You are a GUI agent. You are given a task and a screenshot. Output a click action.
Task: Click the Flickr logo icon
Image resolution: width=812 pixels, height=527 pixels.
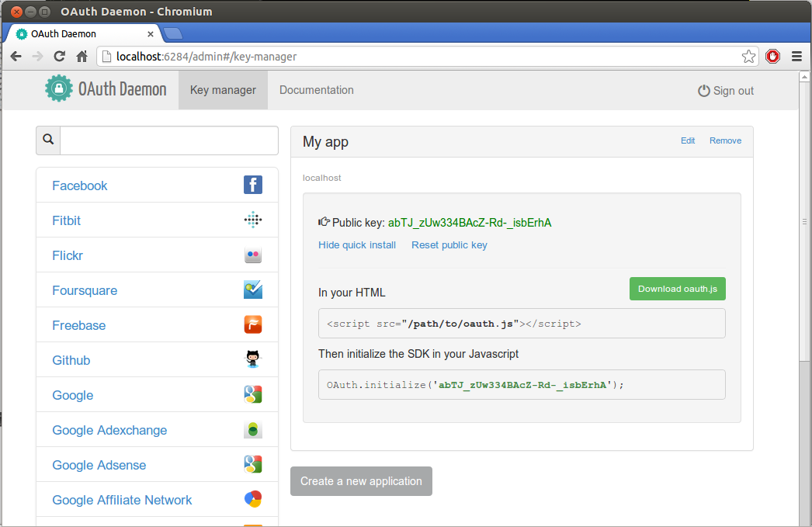[x=253, y=255]
